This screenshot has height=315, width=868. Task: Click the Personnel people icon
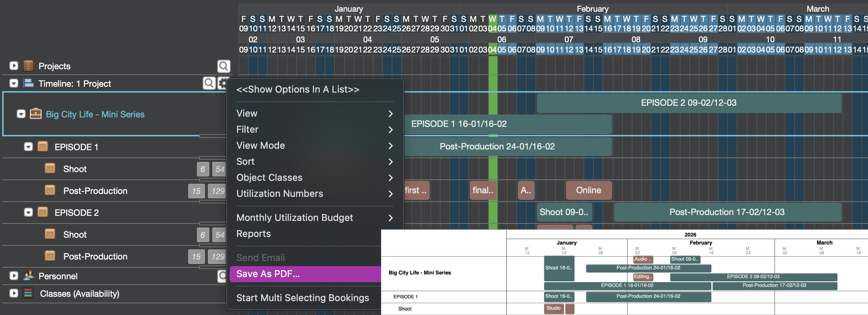click(x=28, y=276)
